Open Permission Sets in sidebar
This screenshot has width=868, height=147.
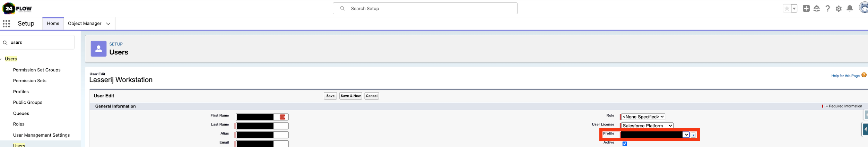[30, 81]
